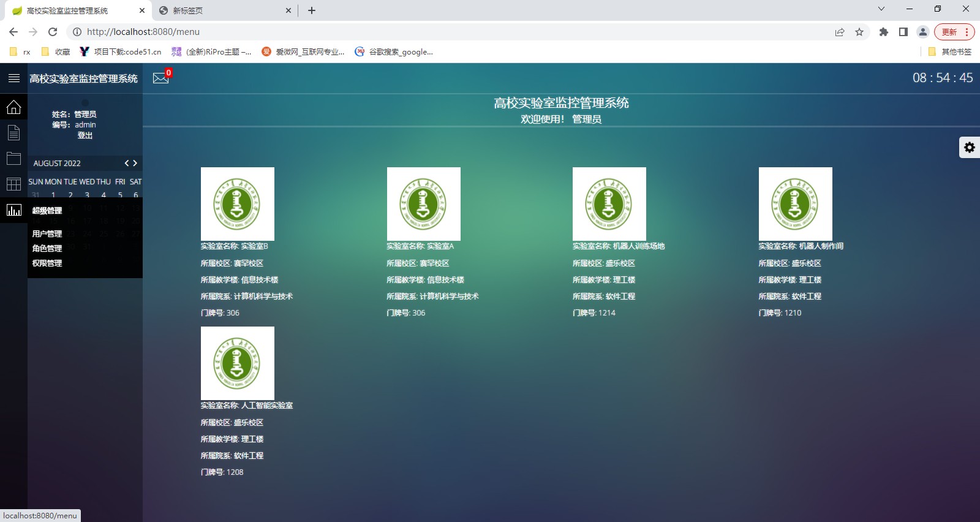Viewport: 980px width, 522px height.
Task: Click text 门牌号: 1210
Action: pos(780,313)
